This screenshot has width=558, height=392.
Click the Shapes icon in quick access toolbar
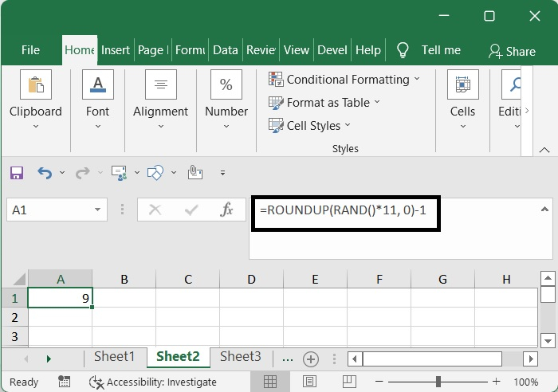point(155,173)
